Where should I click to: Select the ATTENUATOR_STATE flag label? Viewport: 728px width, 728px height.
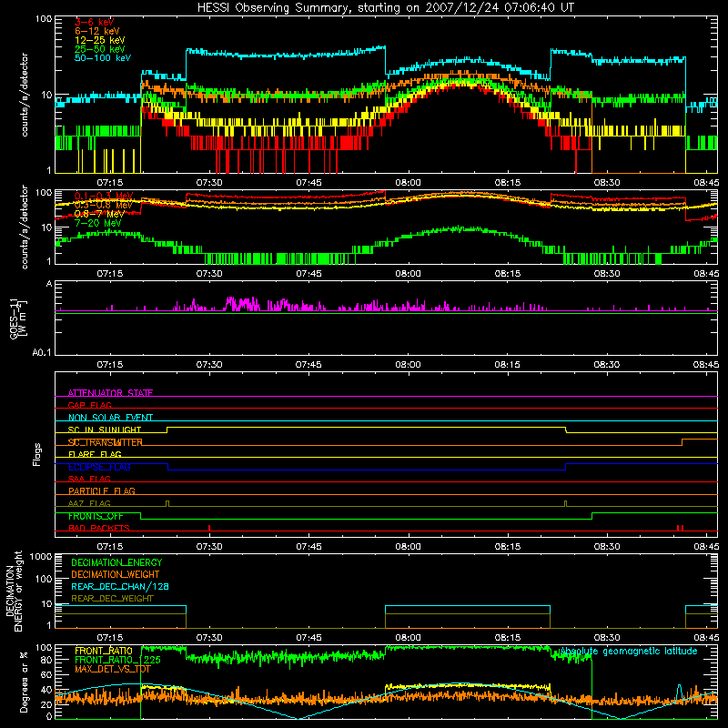[x=110, y=393]
